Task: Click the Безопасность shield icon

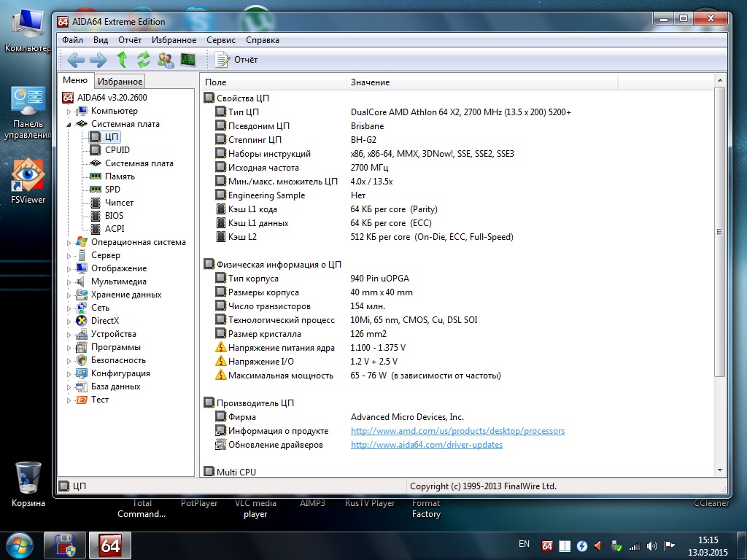Action: tap(82, 360)
